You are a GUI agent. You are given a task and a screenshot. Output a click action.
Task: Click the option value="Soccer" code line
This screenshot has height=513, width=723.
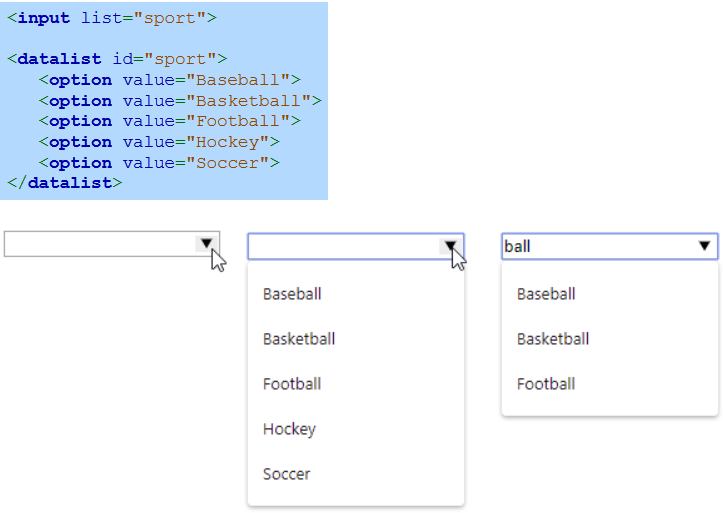point(159,163)
